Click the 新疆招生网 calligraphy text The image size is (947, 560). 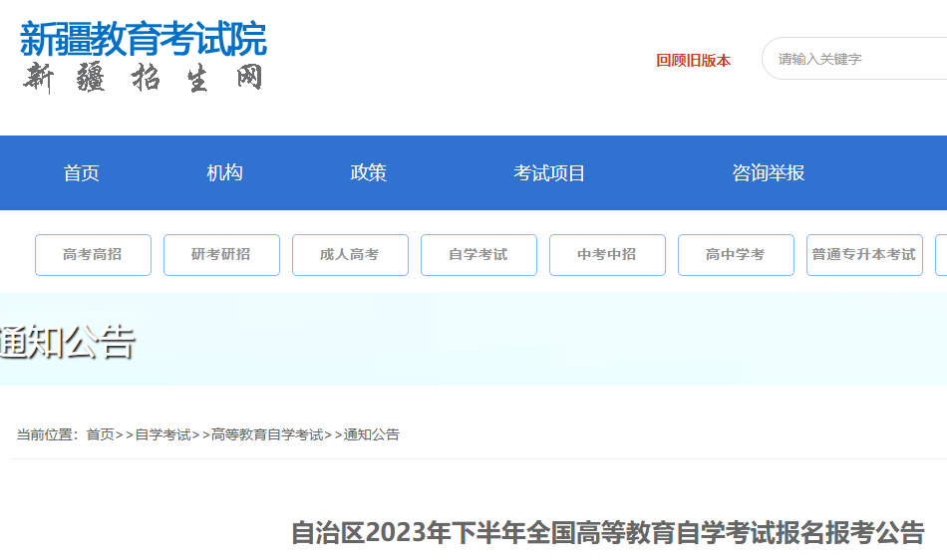144,78
